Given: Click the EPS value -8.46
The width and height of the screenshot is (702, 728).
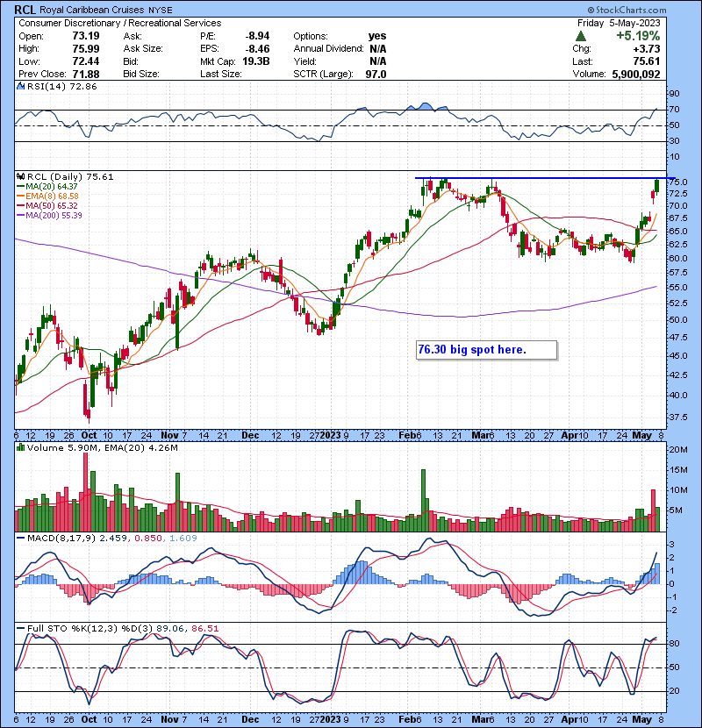Looking at the screenshot, I should [257, 48].
